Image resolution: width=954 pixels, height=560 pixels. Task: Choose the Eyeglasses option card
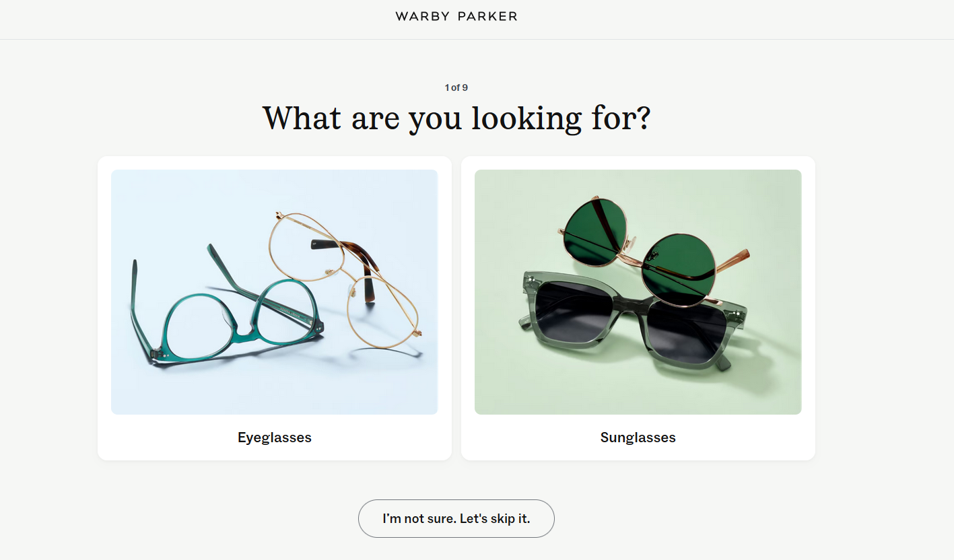tap(275, 308)
